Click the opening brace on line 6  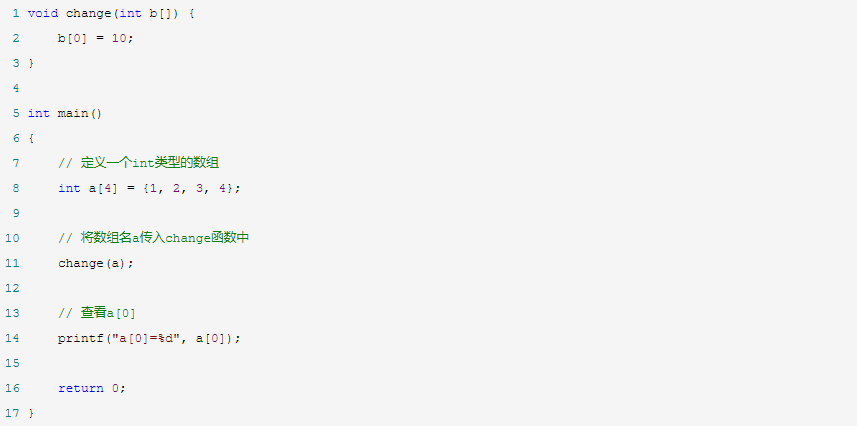click(x=31, y=138)
